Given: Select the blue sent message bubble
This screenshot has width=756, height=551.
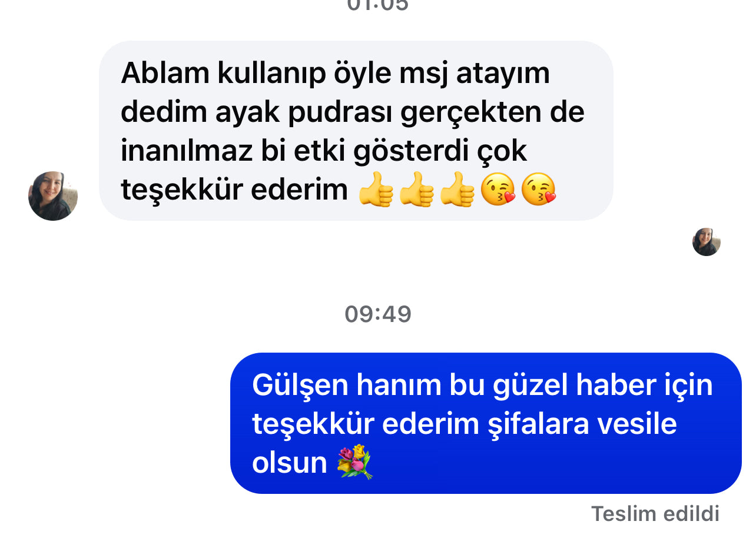Looking at the screenshot, I should [x=486, y=423].
